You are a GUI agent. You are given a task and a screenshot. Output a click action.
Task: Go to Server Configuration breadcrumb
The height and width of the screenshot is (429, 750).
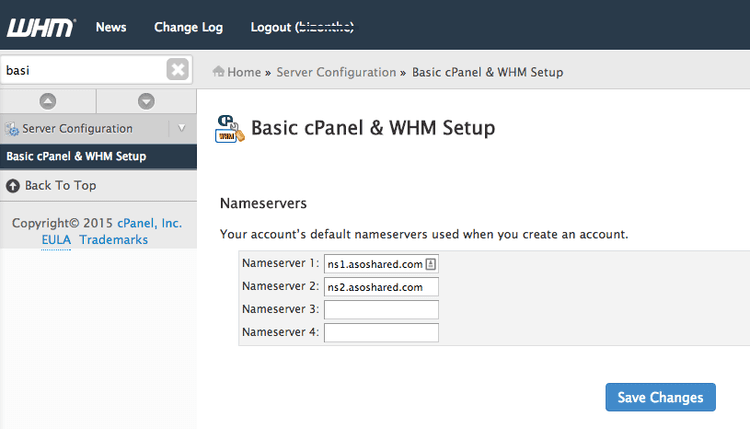click(336, 72)
